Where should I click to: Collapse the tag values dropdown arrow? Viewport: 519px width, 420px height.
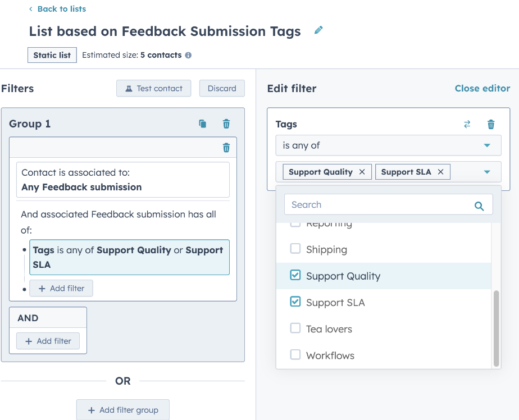487,172
